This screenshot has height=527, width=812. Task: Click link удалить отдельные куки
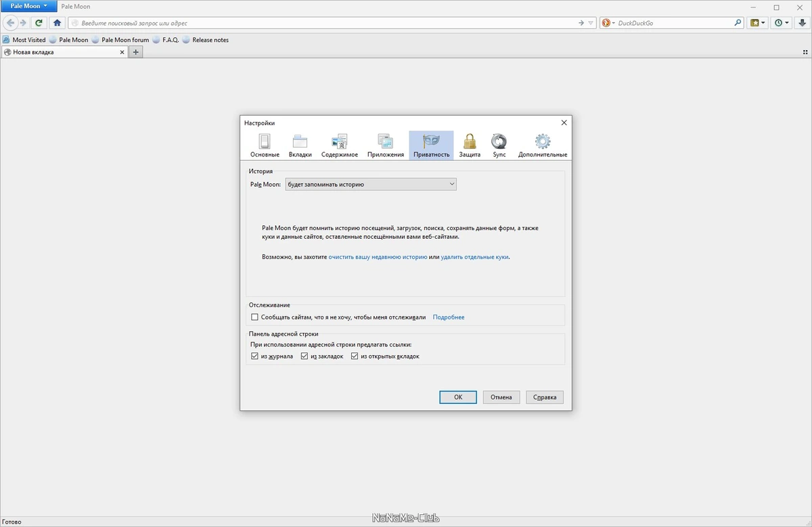pyautogui.click(x=474, y=257)
